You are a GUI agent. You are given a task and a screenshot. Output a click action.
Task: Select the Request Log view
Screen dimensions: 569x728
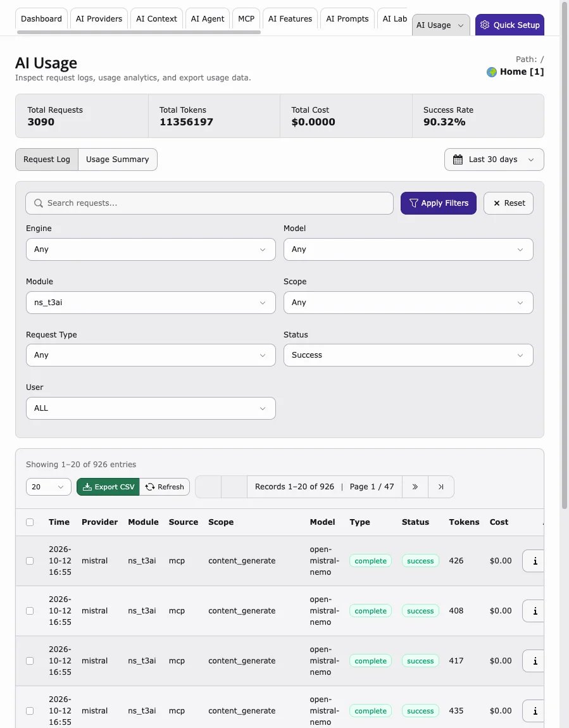coord(47,160)
